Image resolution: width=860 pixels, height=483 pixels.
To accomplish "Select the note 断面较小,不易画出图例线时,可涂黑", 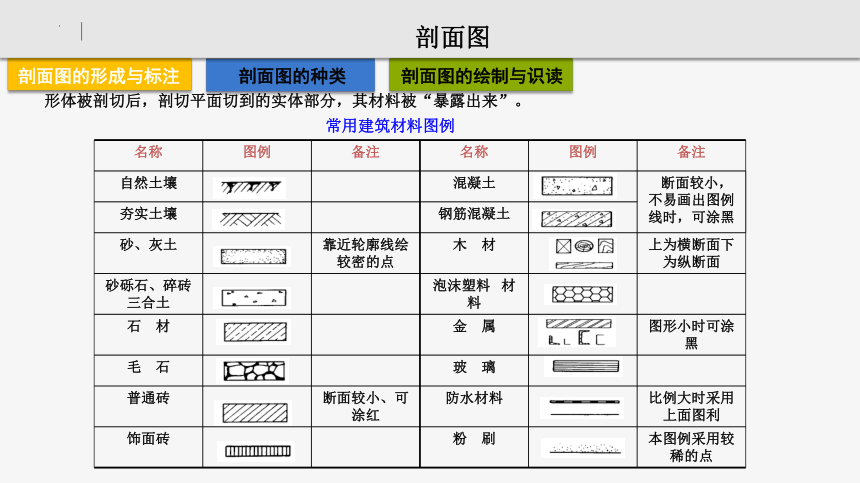I will [691, 200].
